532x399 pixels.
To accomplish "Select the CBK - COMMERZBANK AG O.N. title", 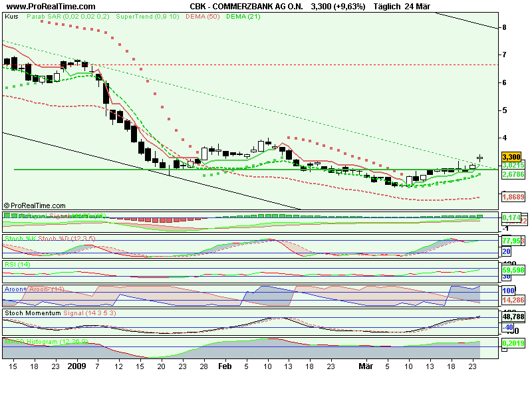I will (x=246, y=6).
